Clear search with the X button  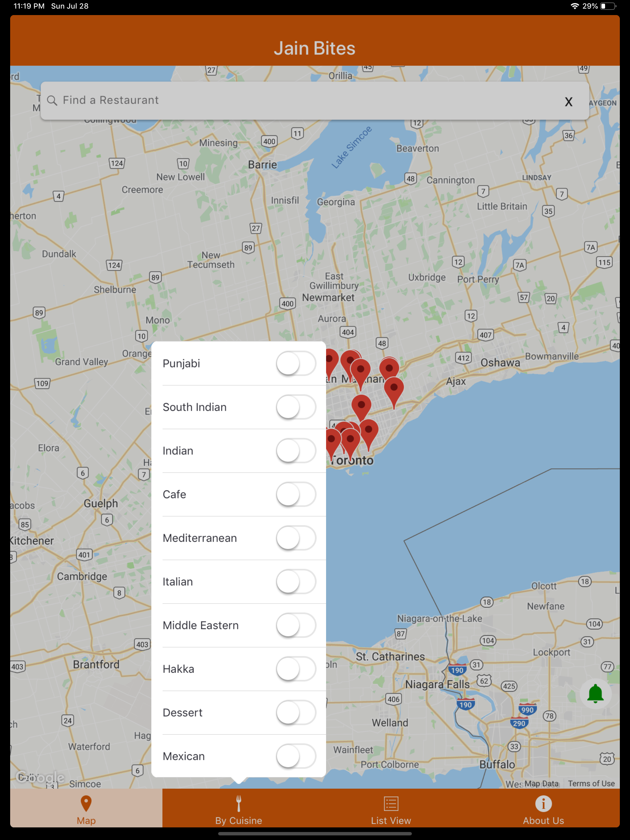pyautogui.click(x=568, y=102)
